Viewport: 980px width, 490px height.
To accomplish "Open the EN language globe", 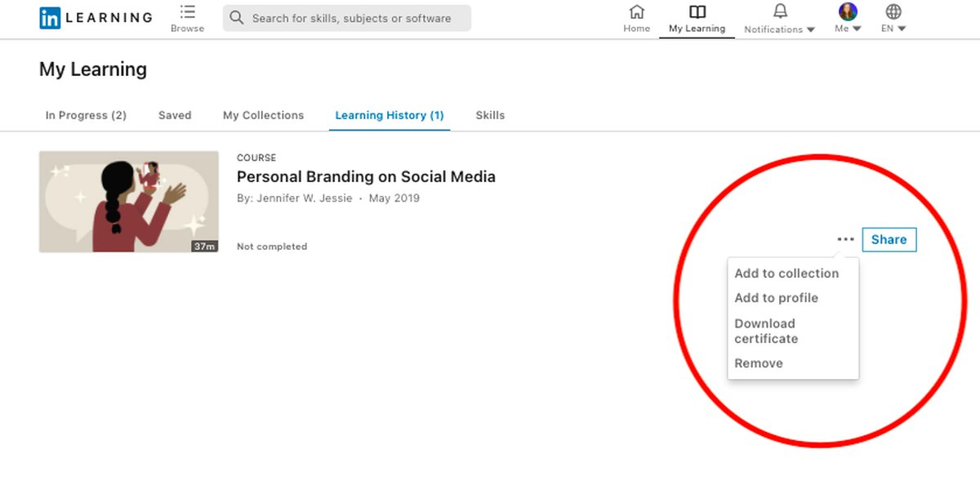I will click(x=893, y=12).
